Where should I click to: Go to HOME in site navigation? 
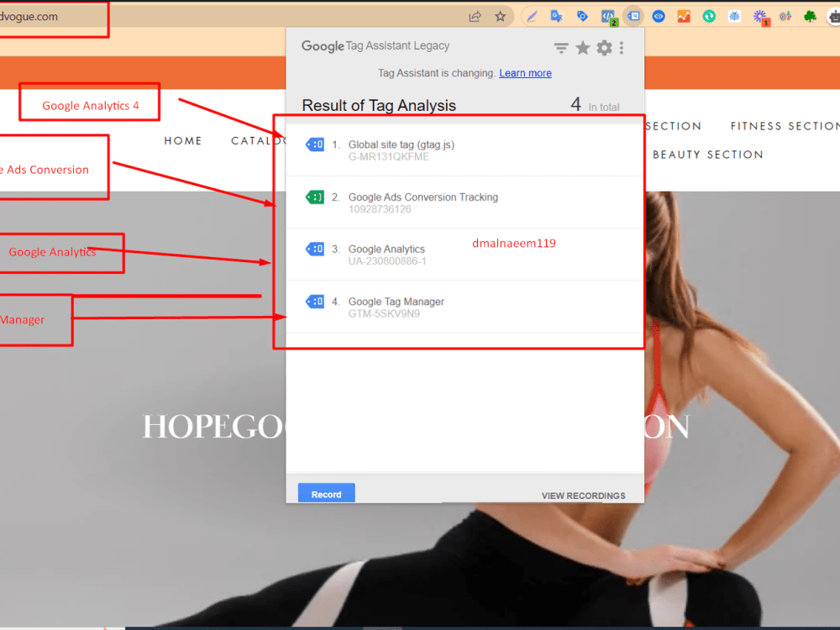point(182,141)
